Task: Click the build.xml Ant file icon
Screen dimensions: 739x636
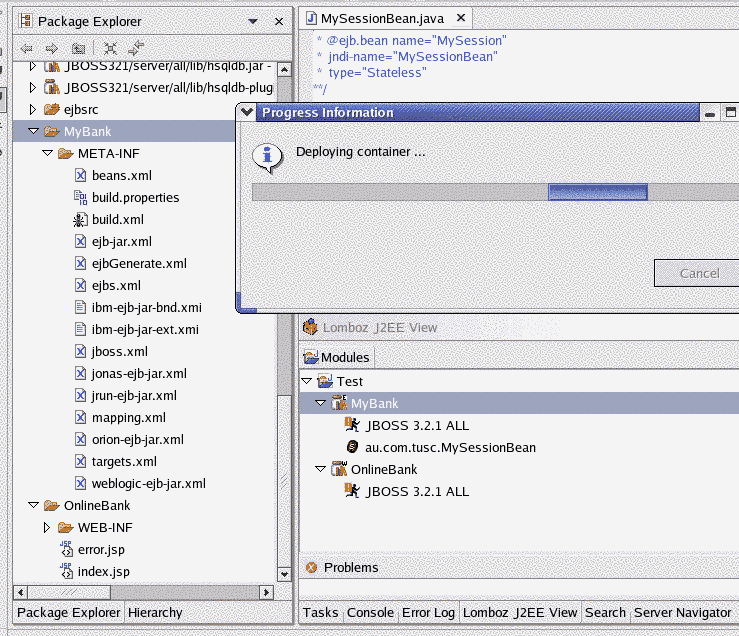Action: pyautogui.click(x=81, y=220)
